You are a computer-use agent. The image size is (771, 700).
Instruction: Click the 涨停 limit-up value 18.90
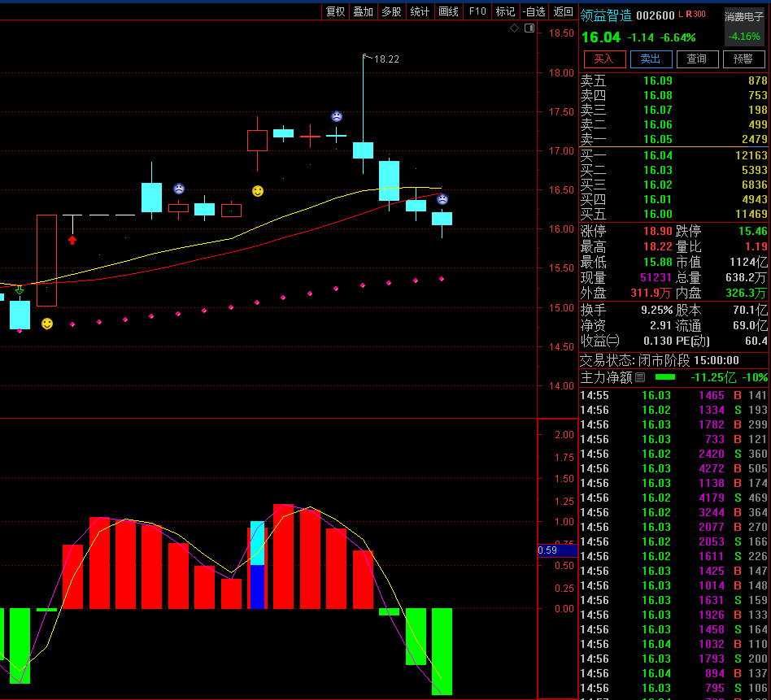pyautogui.click(x=658, y=231)
